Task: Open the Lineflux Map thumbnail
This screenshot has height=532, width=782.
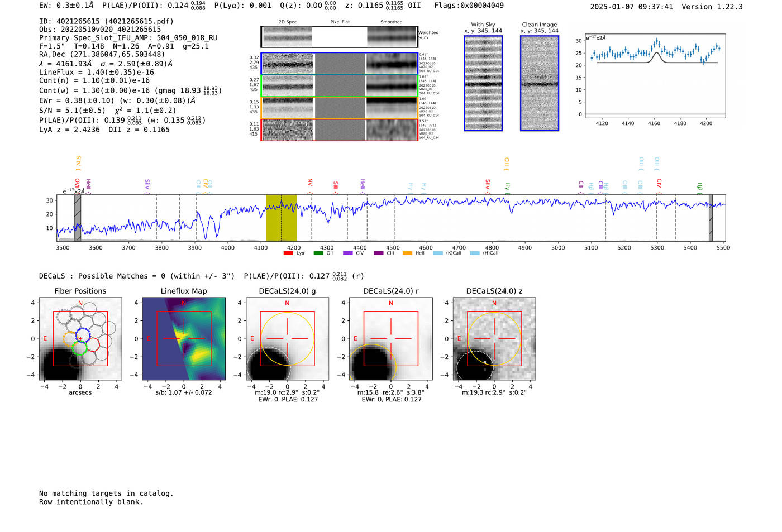Action: coord(184,339)
